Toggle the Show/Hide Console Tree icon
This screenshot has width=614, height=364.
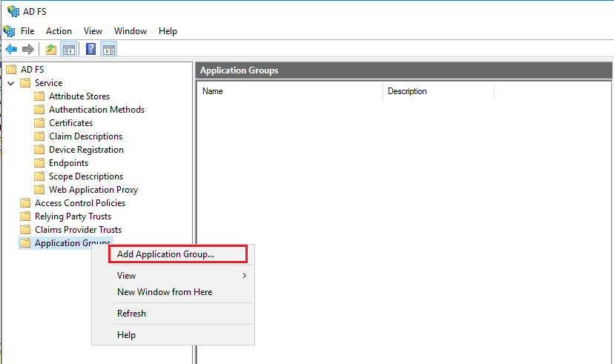(68, 50)
